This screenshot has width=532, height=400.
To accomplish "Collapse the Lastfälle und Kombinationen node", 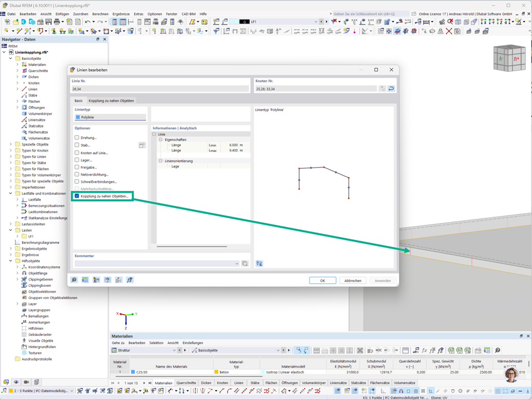I will [x=11, y=193].
